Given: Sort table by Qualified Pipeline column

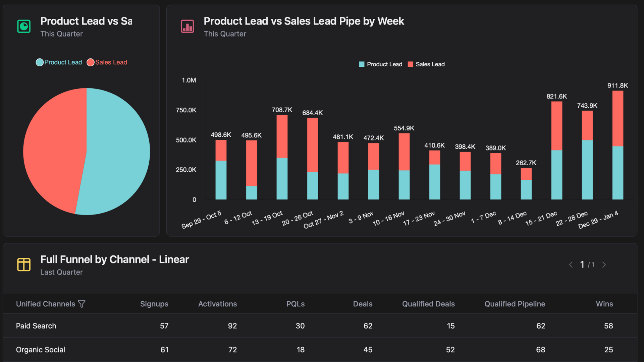Looking at the screenshot, I should (515, 304).
